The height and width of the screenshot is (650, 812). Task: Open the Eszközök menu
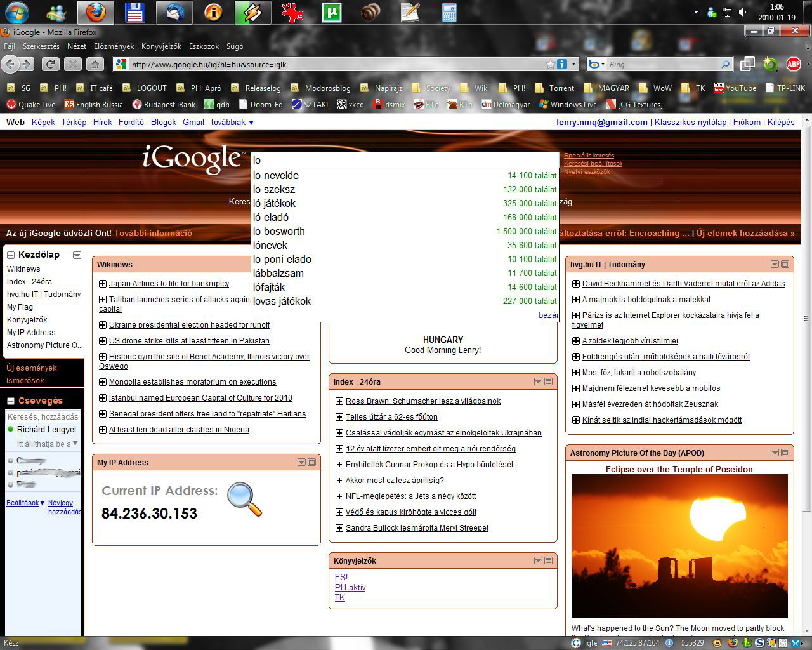204,46
